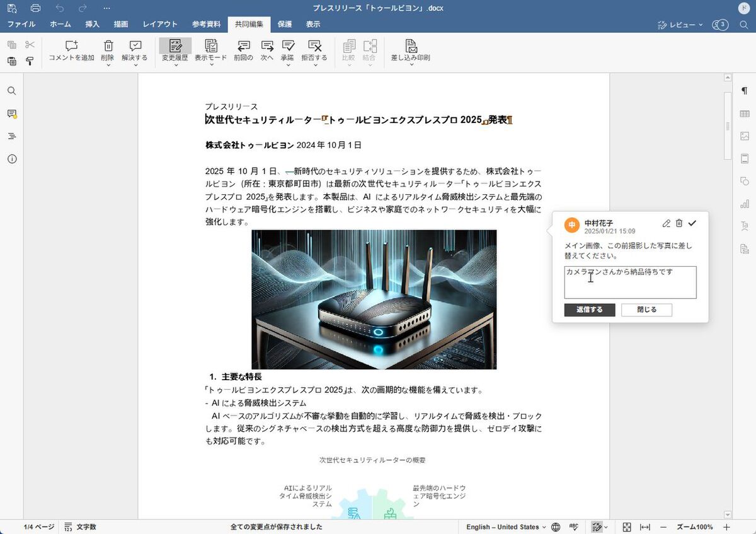This screenshot has height=534, width=756.
Task: Open table settings in right sidebar
Action: click(745, 113)
